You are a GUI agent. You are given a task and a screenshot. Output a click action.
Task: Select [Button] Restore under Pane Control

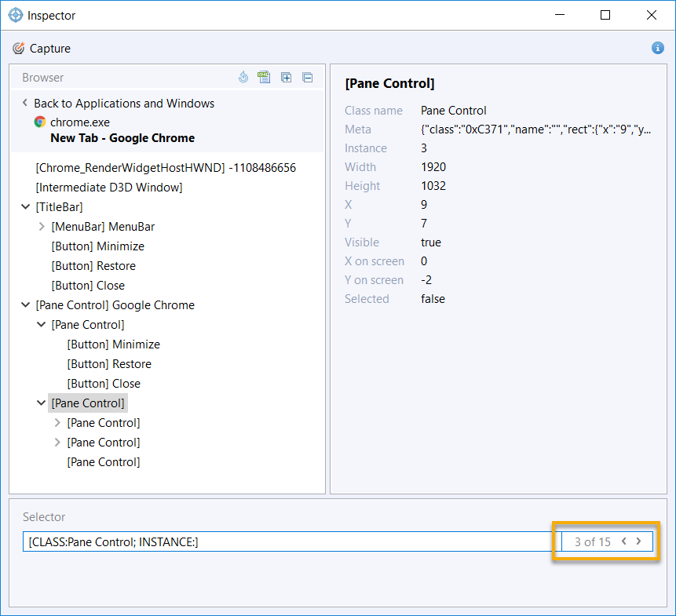point(109,364)
